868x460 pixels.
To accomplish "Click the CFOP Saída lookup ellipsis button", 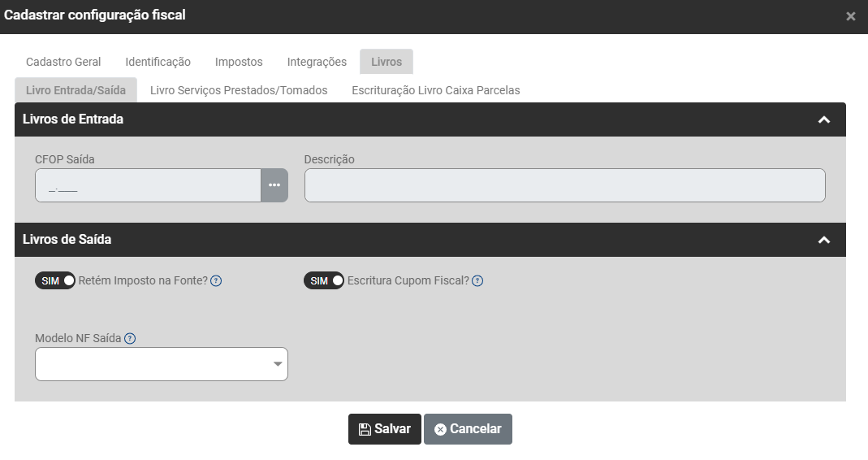I will pos(274,185).
